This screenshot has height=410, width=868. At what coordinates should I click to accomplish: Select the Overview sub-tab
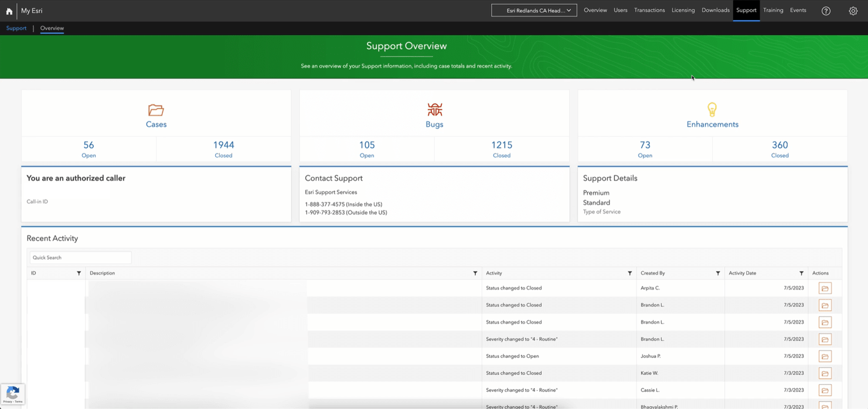(52, 28)
